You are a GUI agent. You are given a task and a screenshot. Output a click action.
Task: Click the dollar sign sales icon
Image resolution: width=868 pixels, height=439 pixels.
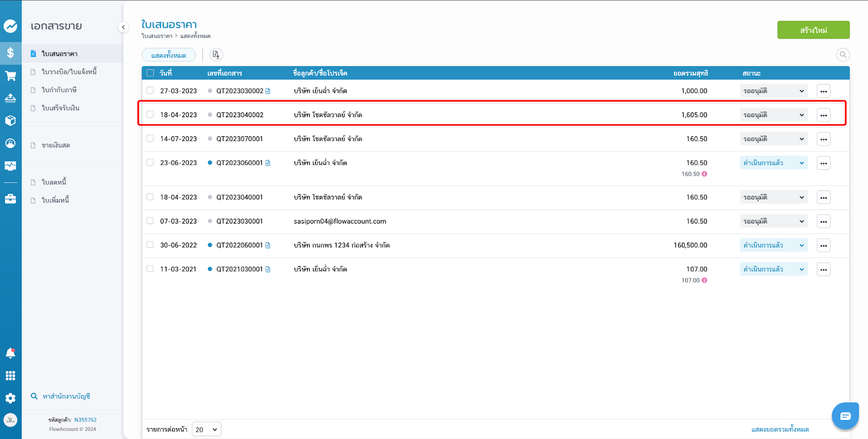10,53
